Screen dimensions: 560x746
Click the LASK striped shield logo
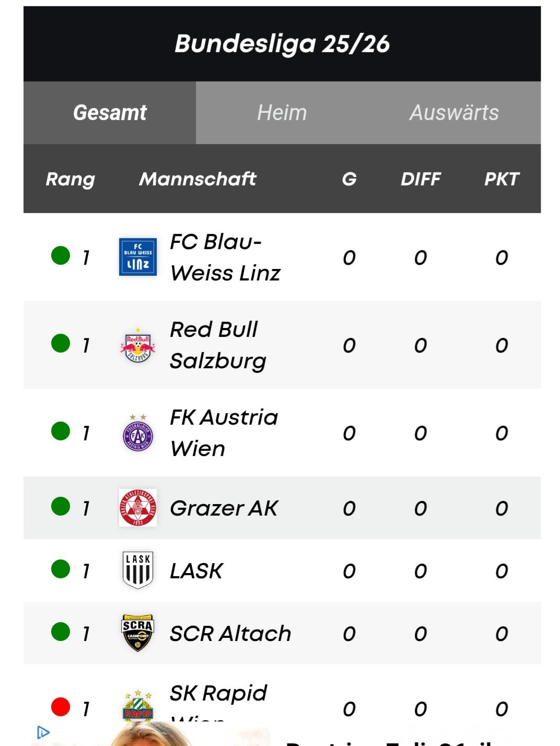pyautogui.click(x=138, y=570)
